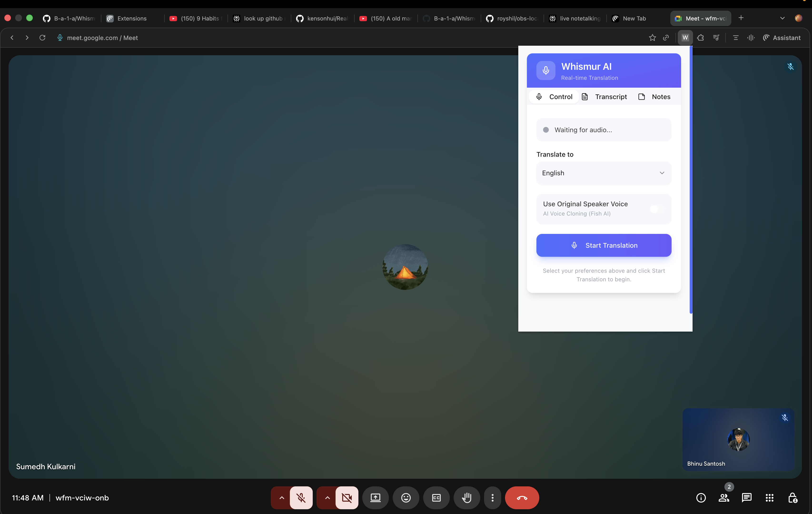Expand video settings chevron beside camera
This screenshot has width=812, height=514.
click(327, 498)
